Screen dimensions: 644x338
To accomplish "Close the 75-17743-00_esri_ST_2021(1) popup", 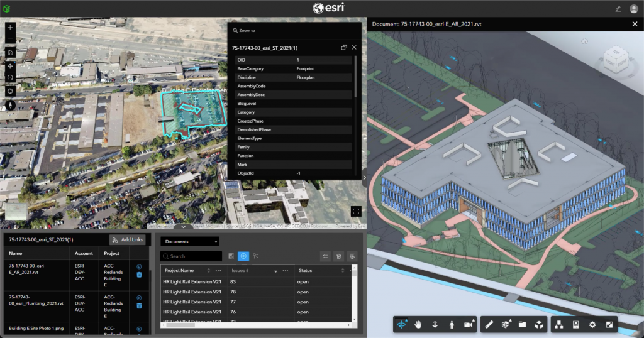I will (354, 48).
